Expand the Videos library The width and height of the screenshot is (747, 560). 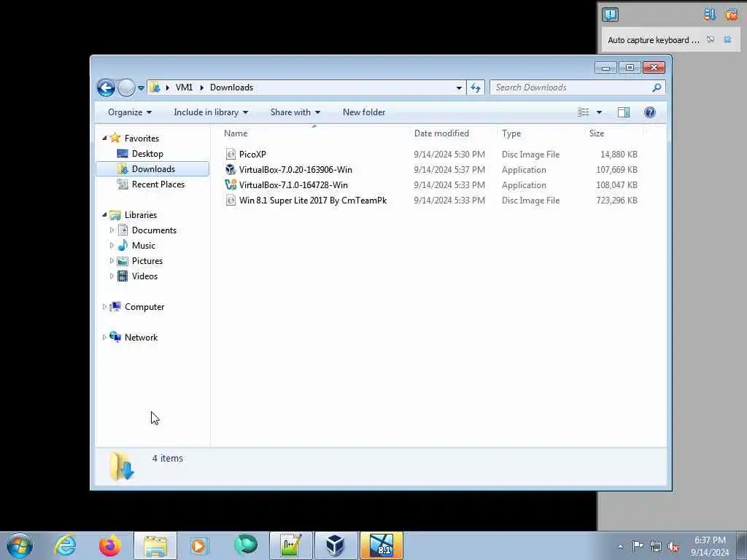tap(112, 276)
